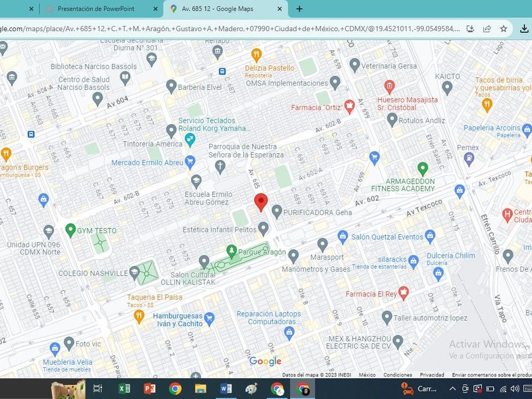Click the Rotulos Andliz map marker
The width and height of the screenshot is (532, 399).
click(392, 120)
